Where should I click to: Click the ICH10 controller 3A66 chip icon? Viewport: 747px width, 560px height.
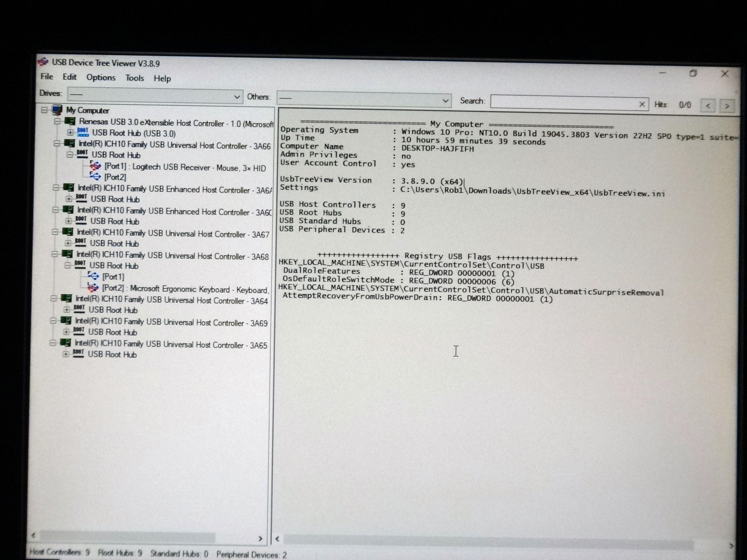69,143
